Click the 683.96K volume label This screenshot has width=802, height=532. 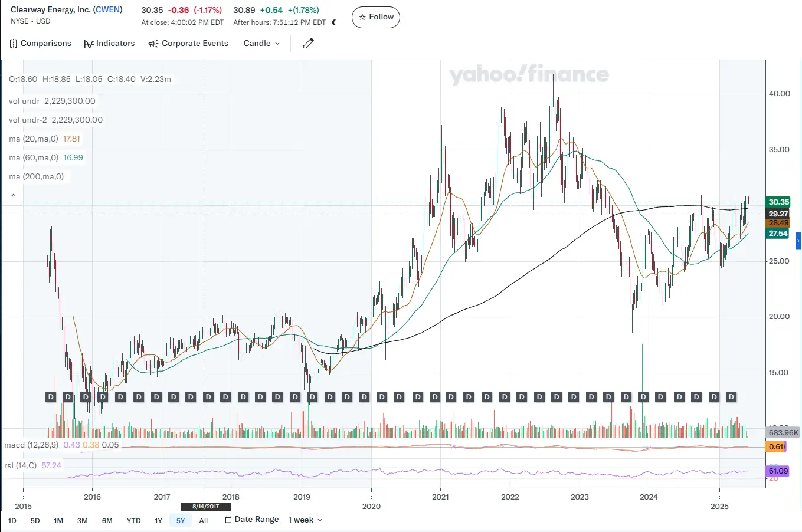[x=783, y=432]
